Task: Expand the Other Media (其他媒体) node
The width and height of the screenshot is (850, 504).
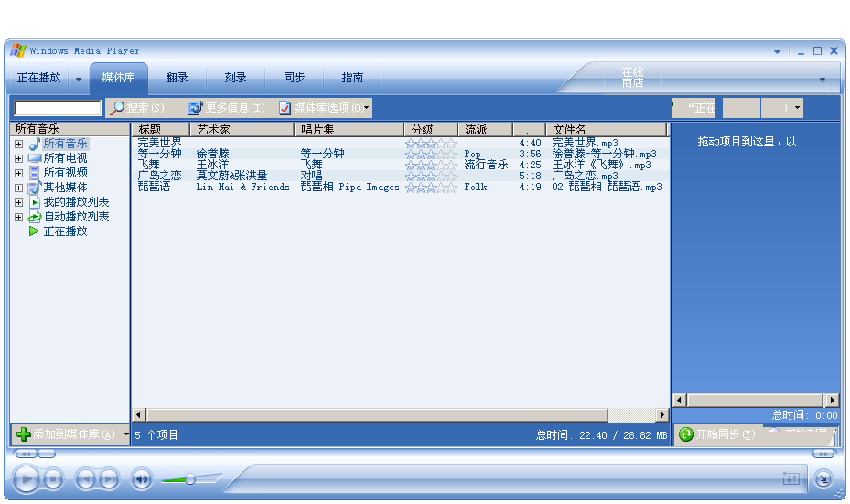Action: (x=18, y=188)
